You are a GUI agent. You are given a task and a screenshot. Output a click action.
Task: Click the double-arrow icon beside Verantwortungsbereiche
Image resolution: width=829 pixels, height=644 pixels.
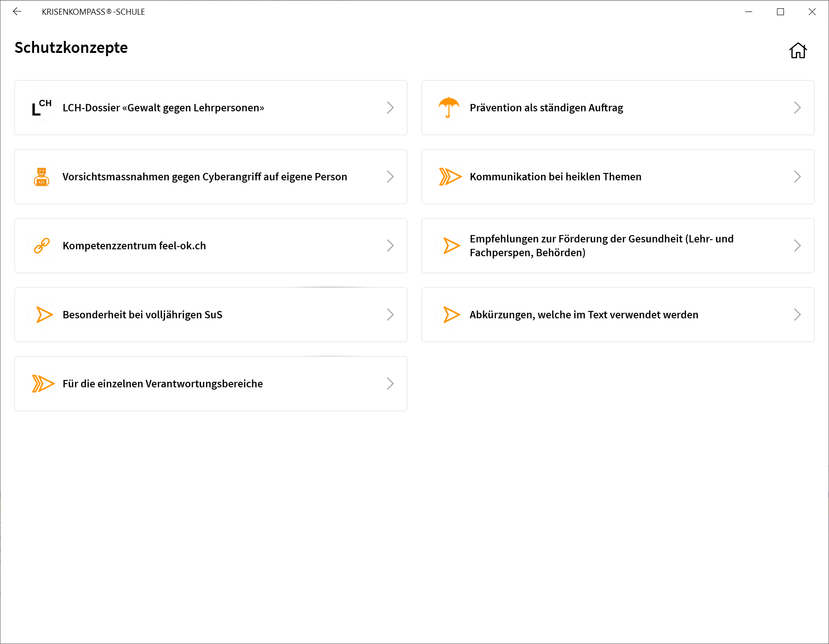point(43,384)
